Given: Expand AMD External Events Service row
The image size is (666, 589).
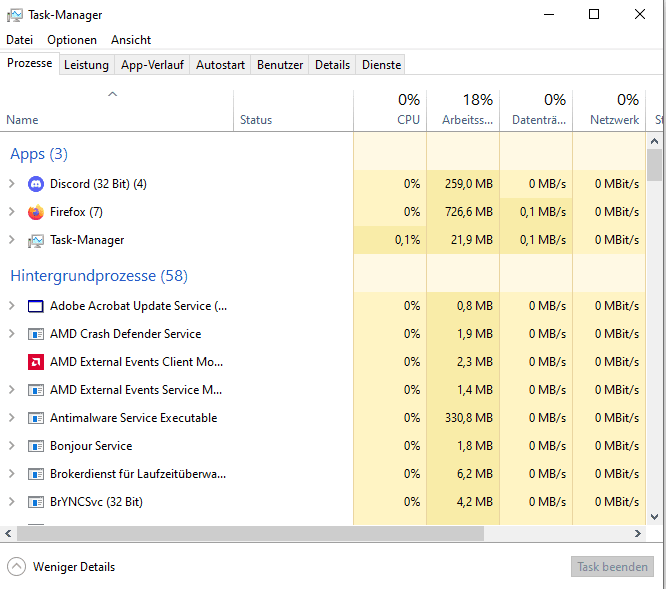Looking at the screenshot, I should [11, 390].
